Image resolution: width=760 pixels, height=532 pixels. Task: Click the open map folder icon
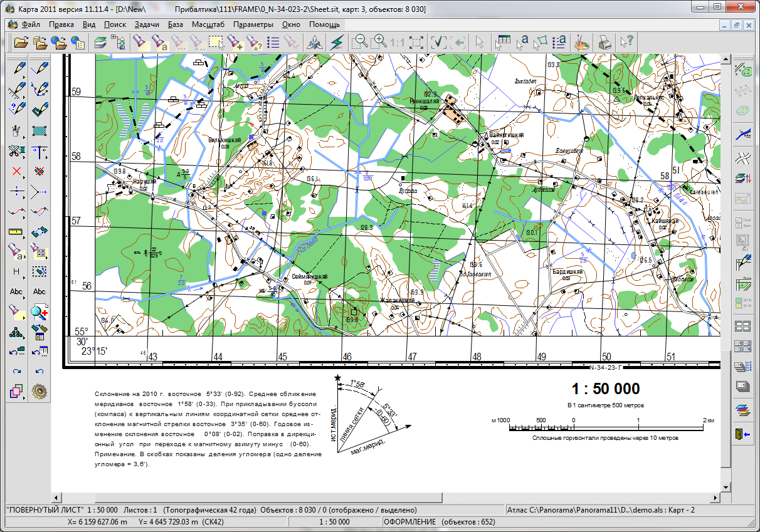[21, 43]
